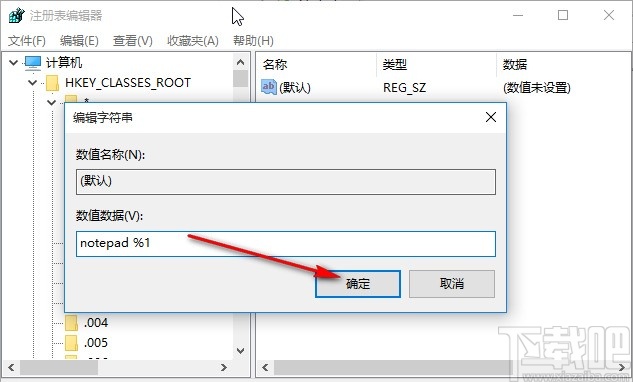This screenshot has width=633, height=382.
Task: Select HKEY_CLASSES_ROOT tree label
Action: pyautogui.click(x=128, y=83)
